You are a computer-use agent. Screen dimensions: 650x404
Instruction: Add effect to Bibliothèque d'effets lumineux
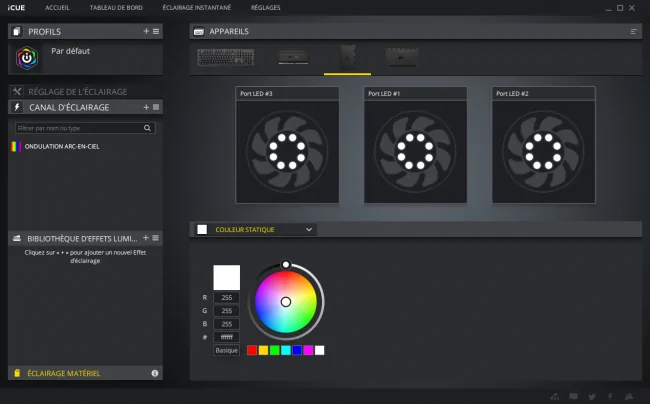tap(146, 238)
